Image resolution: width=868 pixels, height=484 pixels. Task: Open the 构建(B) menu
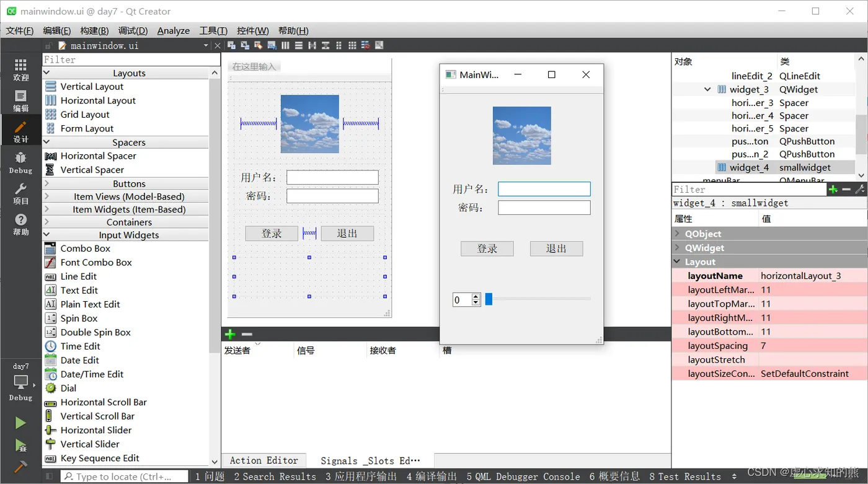pyautogui.click(x=94, y=30)
